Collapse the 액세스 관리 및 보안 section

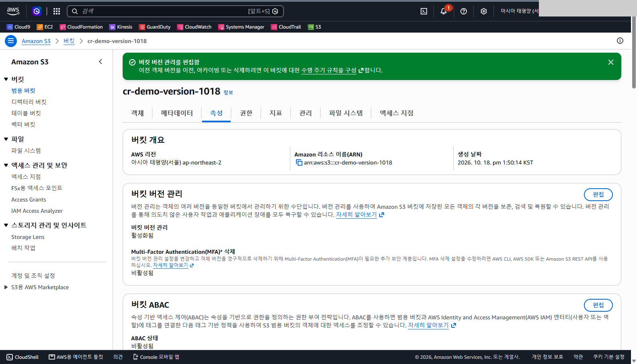6,165
